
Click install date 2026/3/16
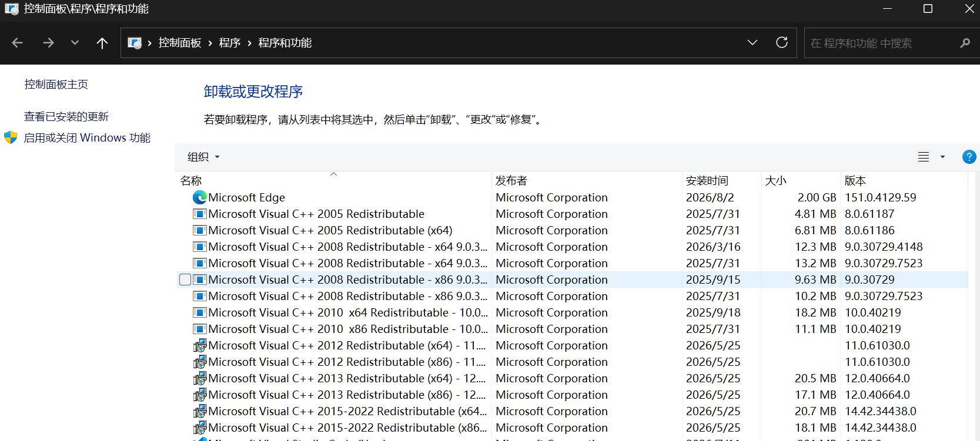coord(713,247)
